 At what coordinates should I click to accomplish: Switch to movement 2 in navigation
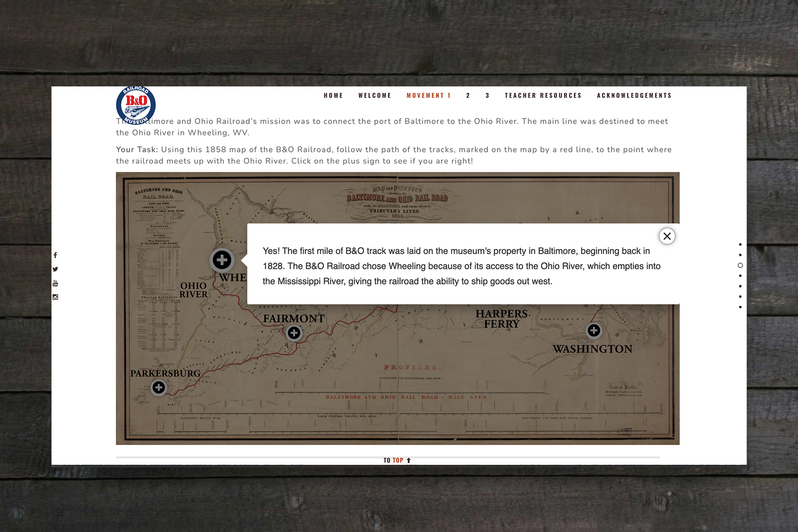[468, 95]
